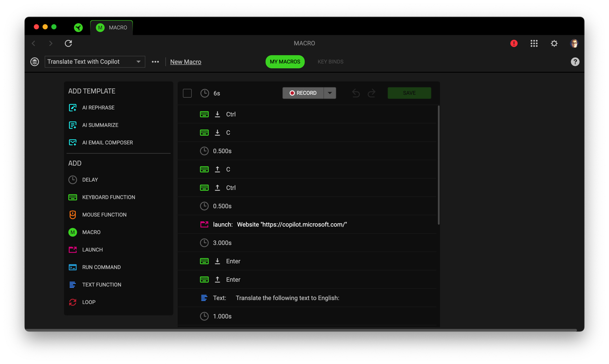Add a MACRO action
609x364 pixels.
pyautogui.click(x=91, y=232)
